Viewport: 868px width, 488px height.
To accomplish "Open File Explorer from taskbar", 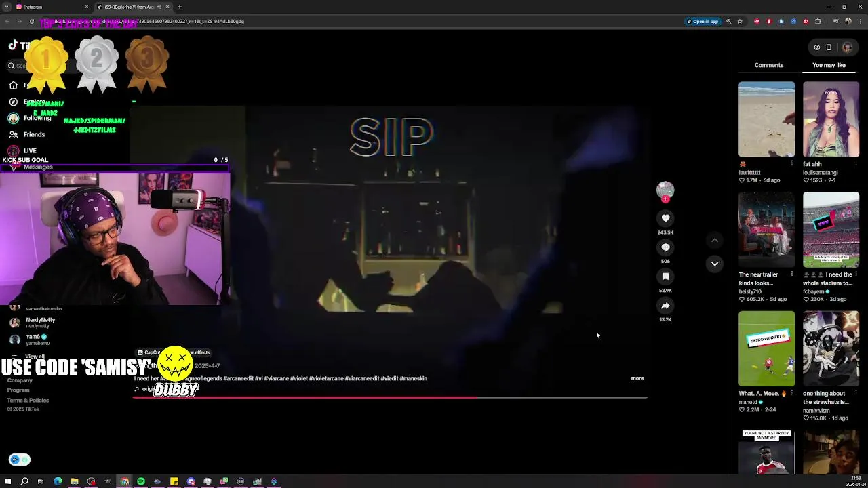I will tap(74, 481).
